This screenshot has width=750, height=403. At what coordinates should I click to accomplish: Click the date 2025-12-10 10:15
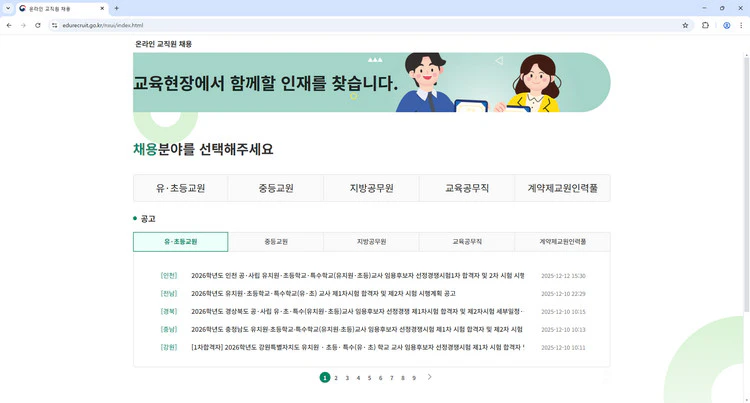tap(563, 312)
